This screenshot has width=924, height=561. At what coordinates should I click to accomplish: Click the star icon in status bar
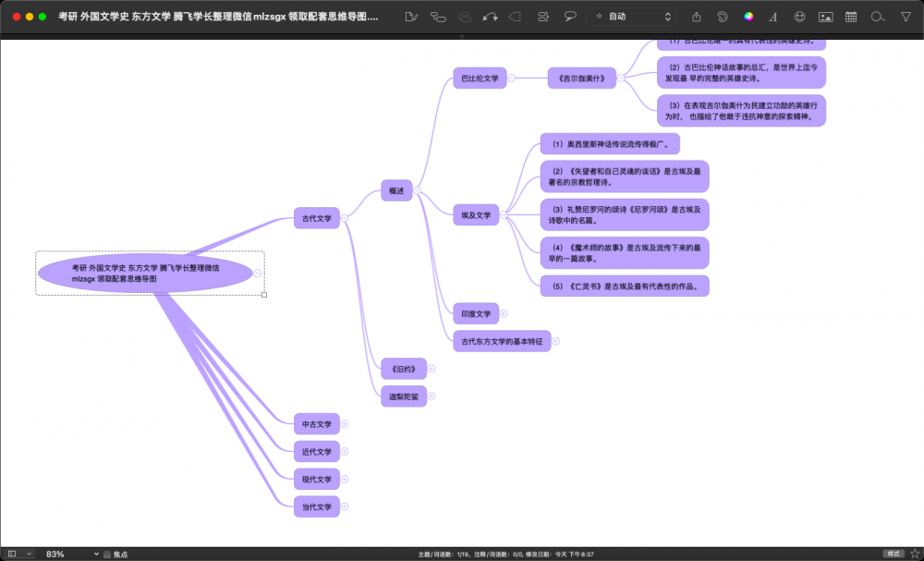[x=915, y=554]
